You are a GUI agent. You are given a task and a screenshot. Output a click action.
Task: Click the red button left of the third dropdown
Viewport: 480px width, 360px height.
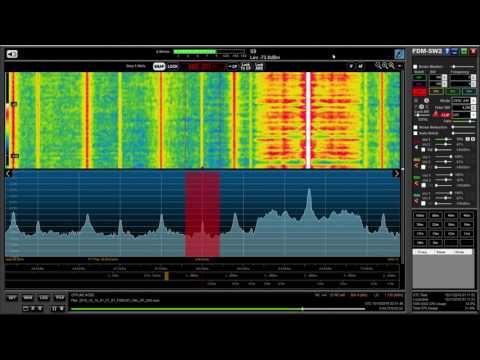pyautogui.click(x=442, y=115)
